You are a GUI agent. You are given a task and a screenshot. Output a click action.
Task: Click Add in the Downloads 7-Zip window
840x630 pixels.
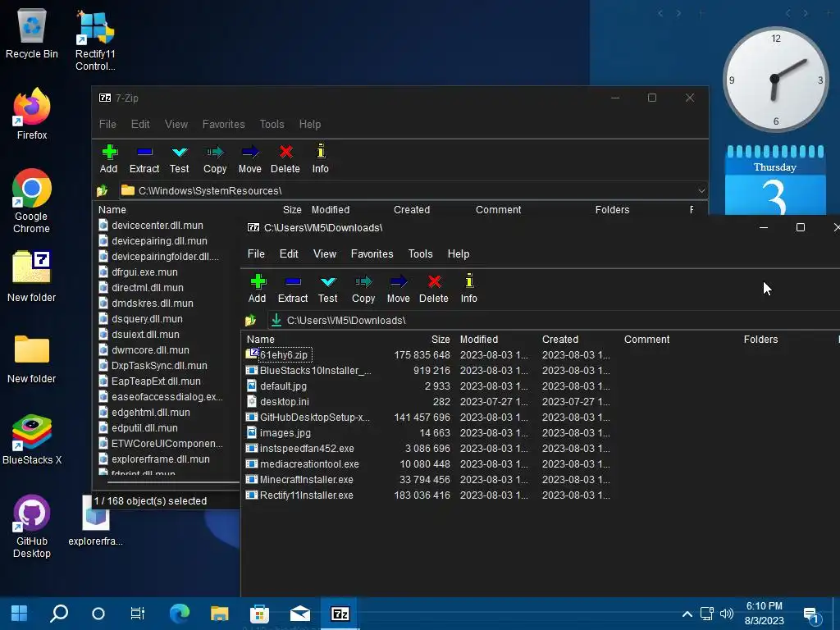click(258, 289)
